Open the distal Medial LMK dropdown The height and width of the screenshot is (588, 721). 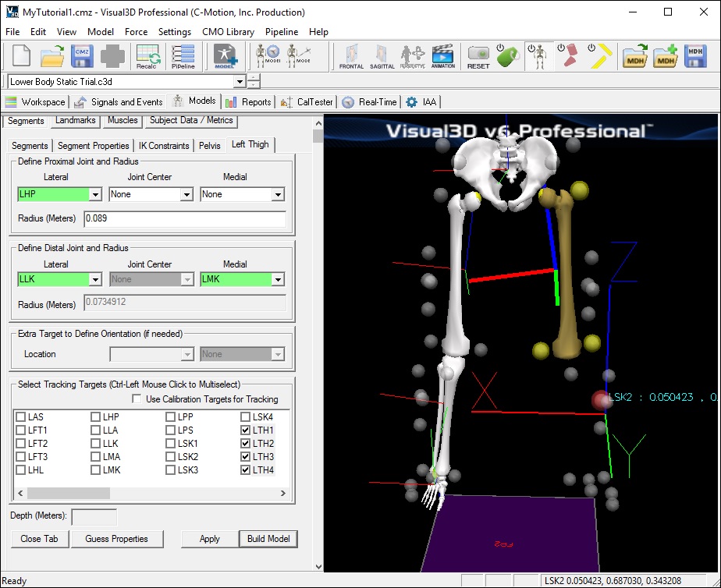[278, 279]
